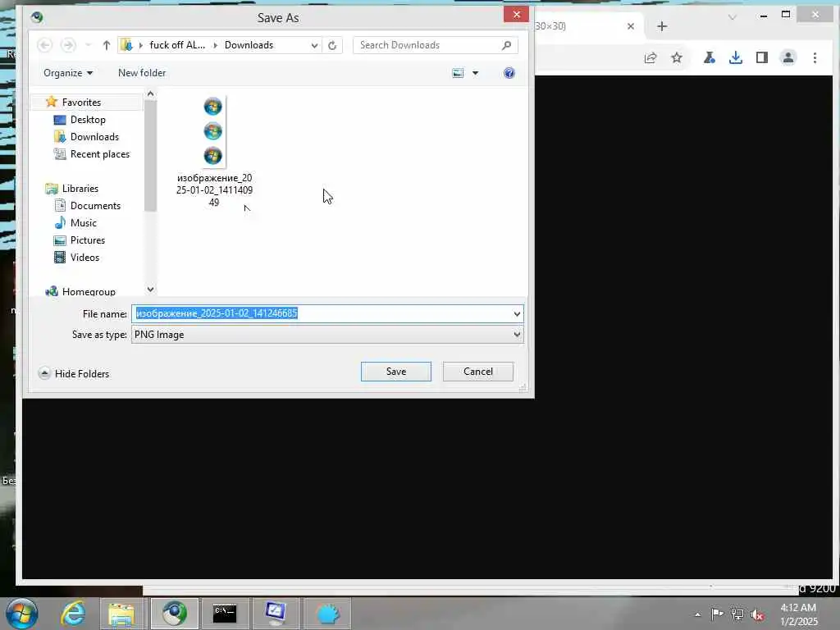Expand the address bar previous locations arrow
840x630 pixels.
point(314,46)
